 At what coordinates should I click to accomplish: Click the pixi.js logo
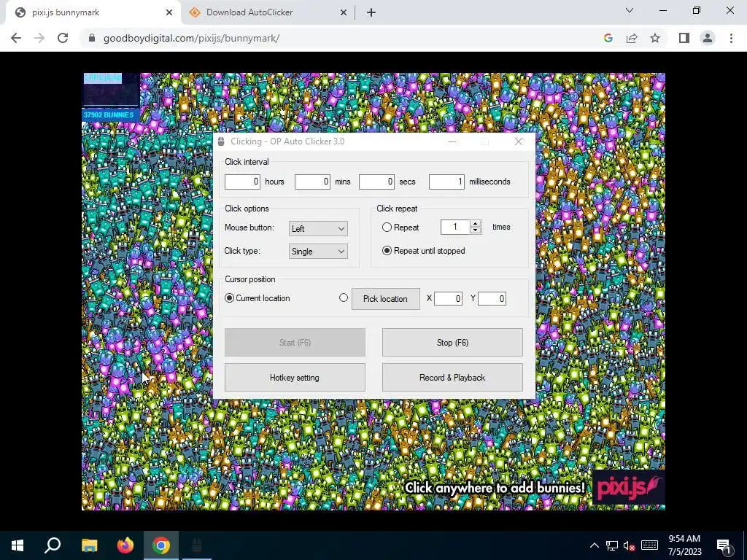(x=628, y=487)
